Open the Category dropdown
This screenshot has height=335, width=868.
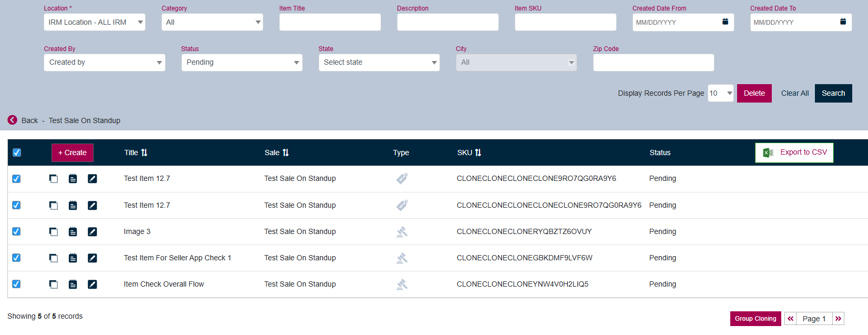(x=212, y=22)
